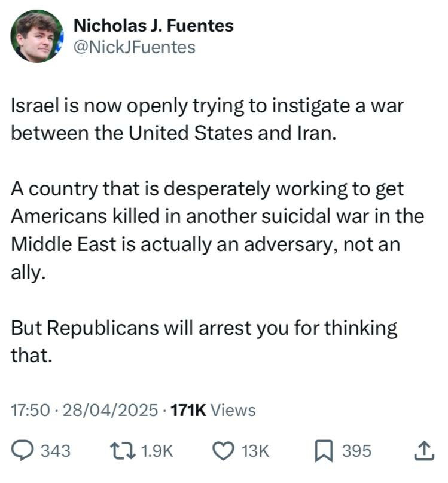Image resolution: width=448 pixels, height=483 pixels.
Task: Click the sentence 'But Republicans will arrest you'
Action: point(204,341)
